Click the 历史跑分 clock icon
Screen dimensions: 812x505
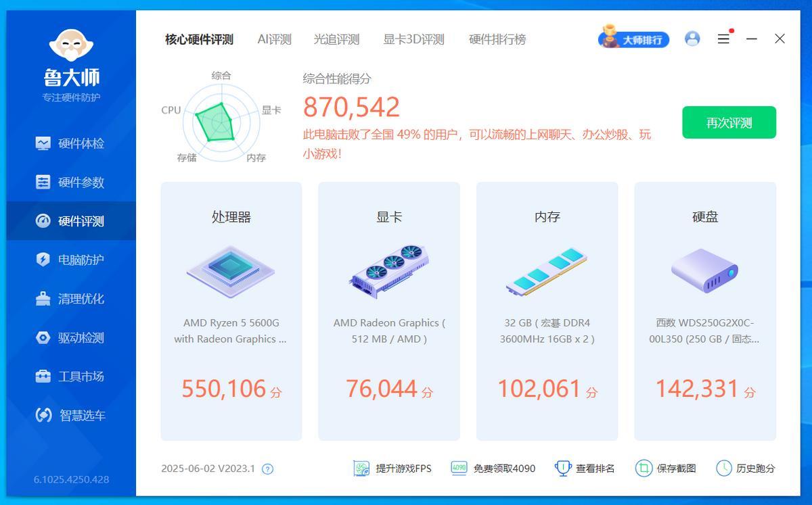pos(724,468)
